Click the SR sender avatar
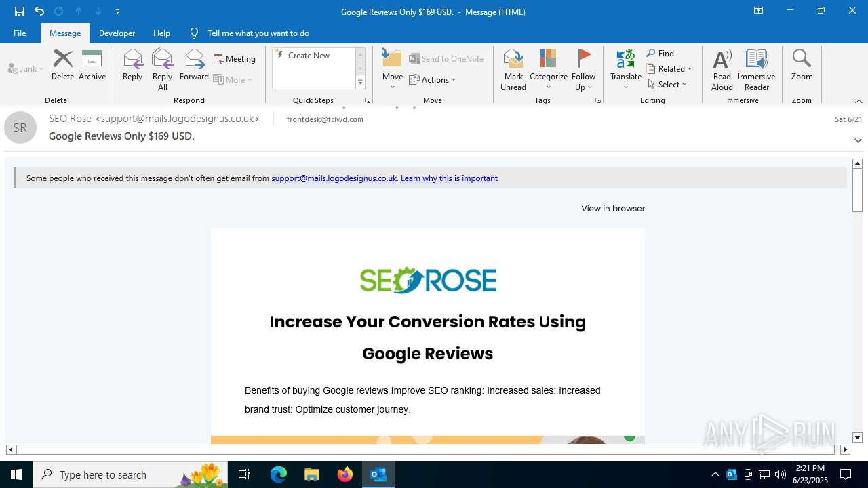868x488 pixels. click(x=20, y=127)
